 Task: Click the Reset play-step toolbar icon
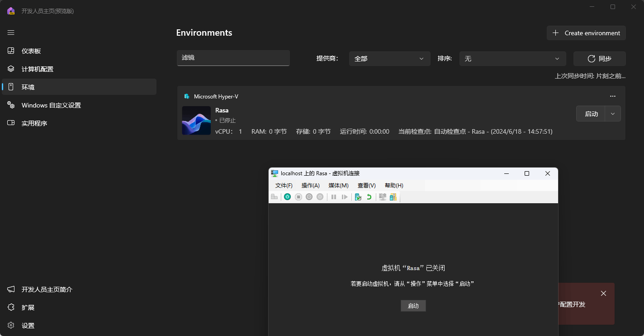click(x=345, y=197)
